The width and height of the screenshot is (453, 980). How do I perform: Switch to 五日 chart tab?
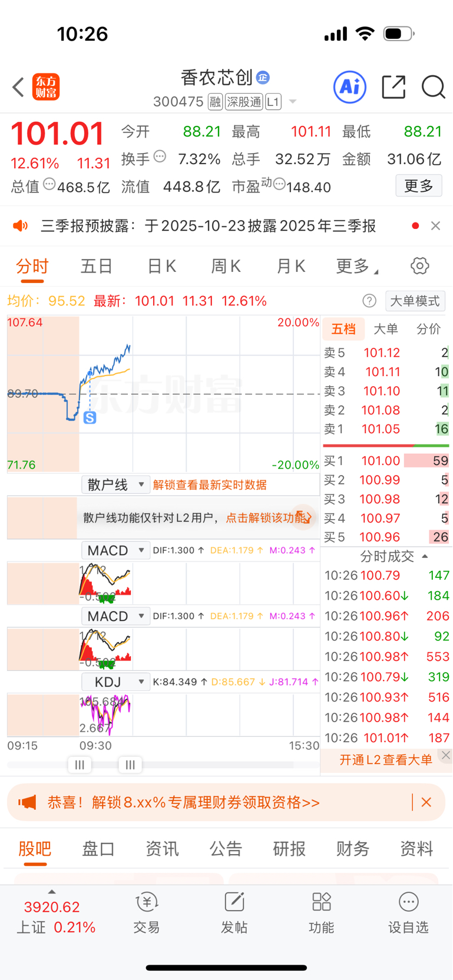coord(97,267)
